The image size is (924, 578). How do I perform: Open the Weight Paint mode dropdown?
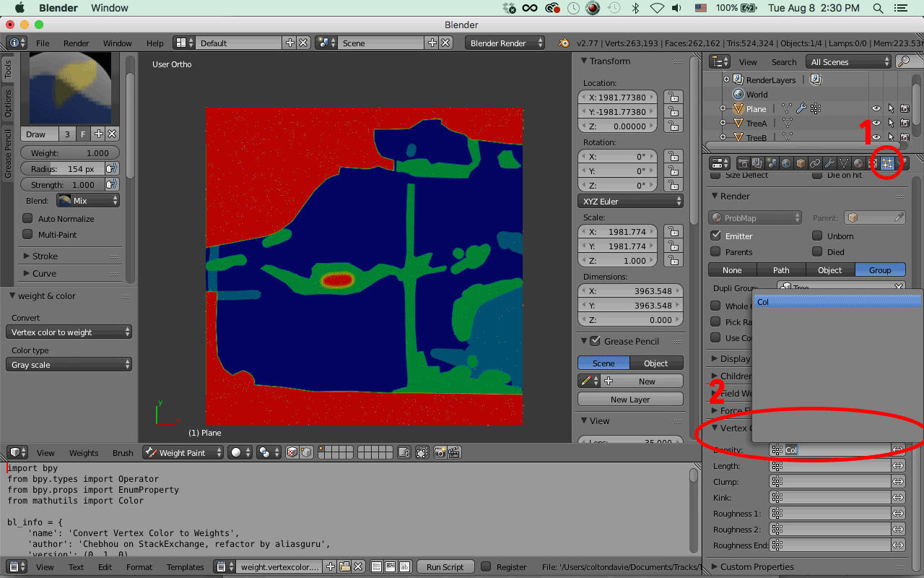181,453
